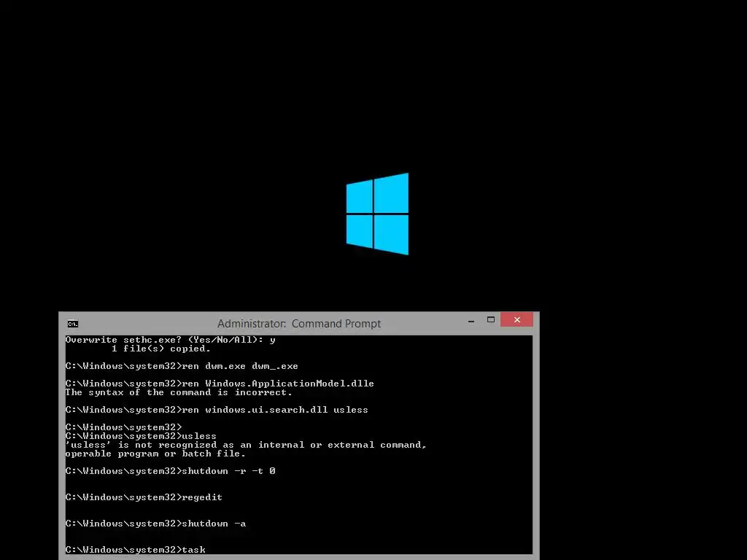Click the 'ren windows.ui.search.dll usless' line
This screenshot has width=747, height=560.
(217, 410)
